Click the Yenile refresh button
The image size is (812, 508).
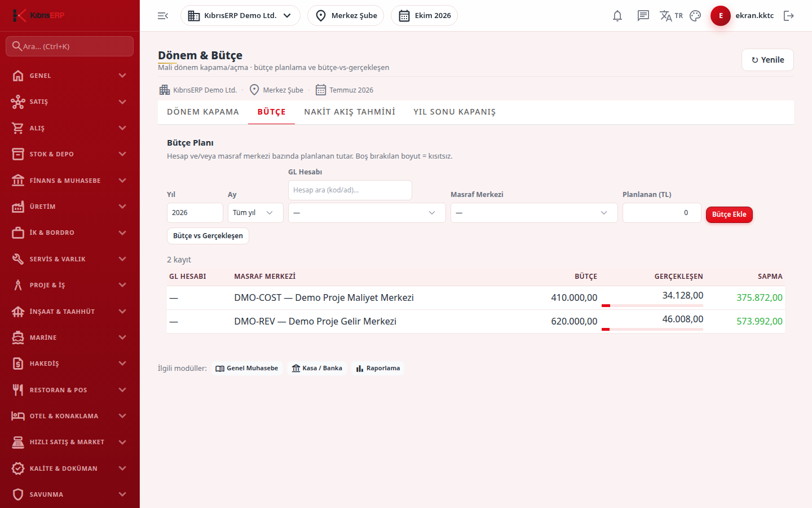[x=767, y=60]
